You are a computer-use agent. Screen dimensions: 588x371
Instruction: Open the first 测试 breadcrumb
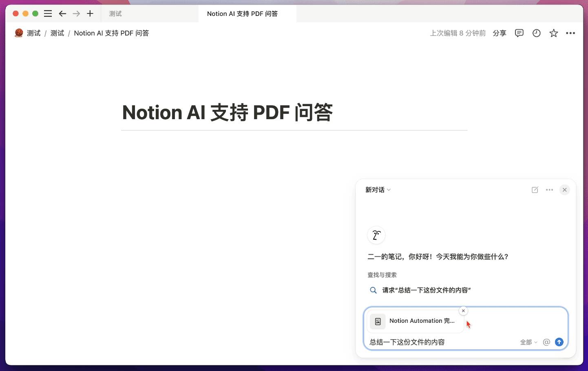click(34, 33)
